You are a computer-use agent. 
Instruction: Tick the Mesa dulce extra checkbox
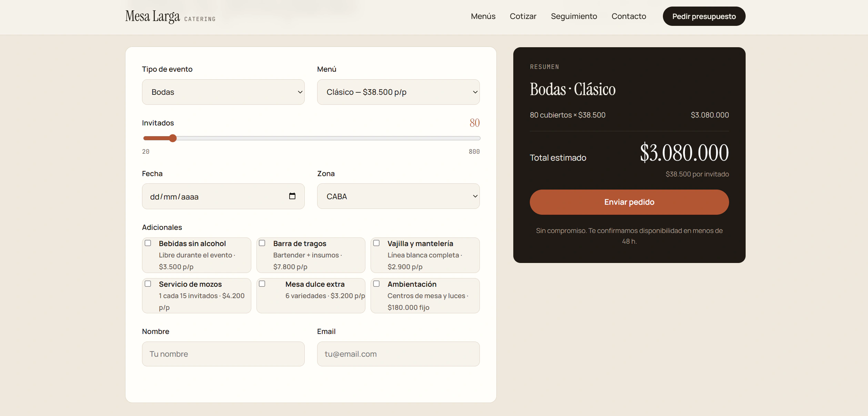pyautogui.click(x=262, y=284)
